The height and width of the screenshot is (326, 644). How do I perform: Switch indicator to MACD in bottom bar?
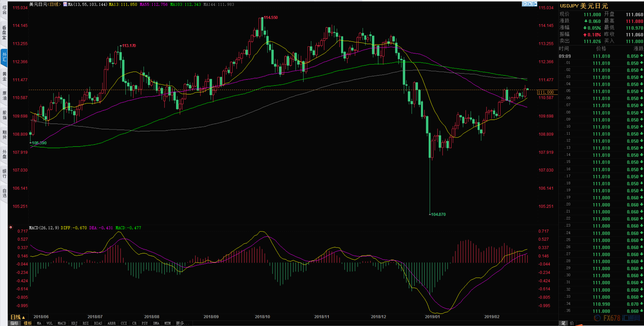pyautogui.click(x=62, y=323)
